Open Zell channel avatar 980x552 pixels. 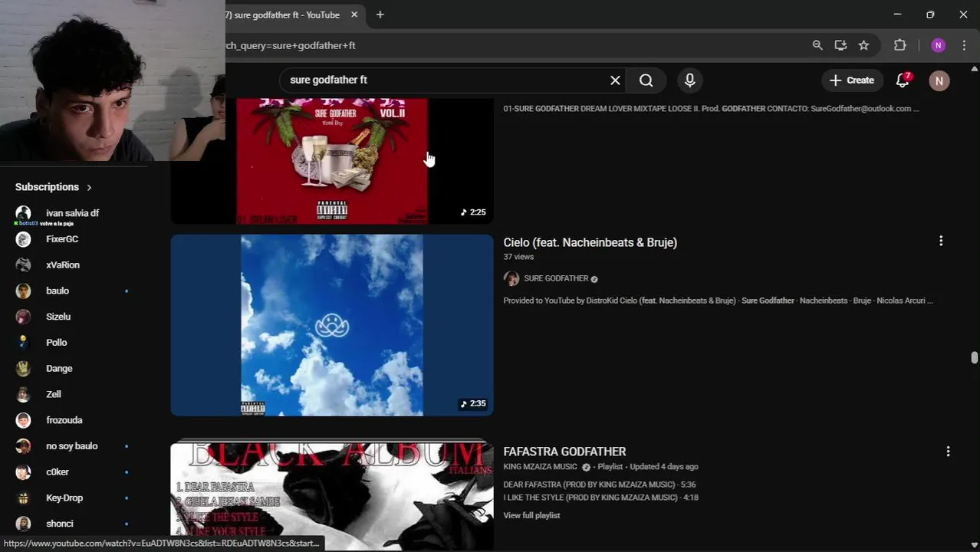click(x=23, y=394)
